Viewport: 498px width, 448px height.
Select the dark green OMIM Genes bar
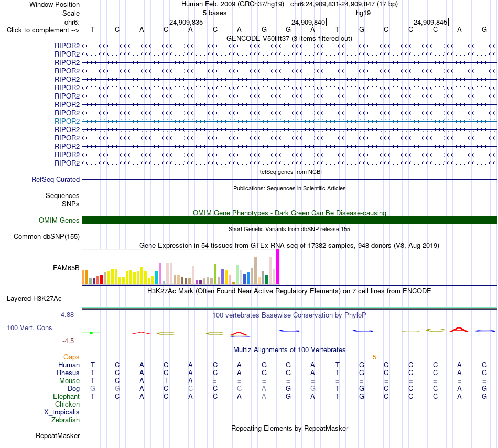(x=289, y=221)
